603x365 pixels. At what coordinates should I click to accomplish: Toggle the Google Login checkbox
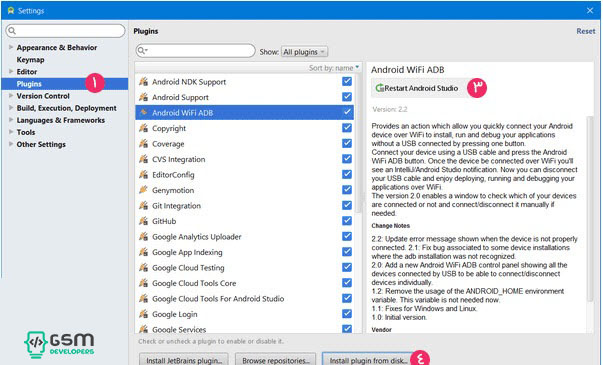click(x=347, y=313)
